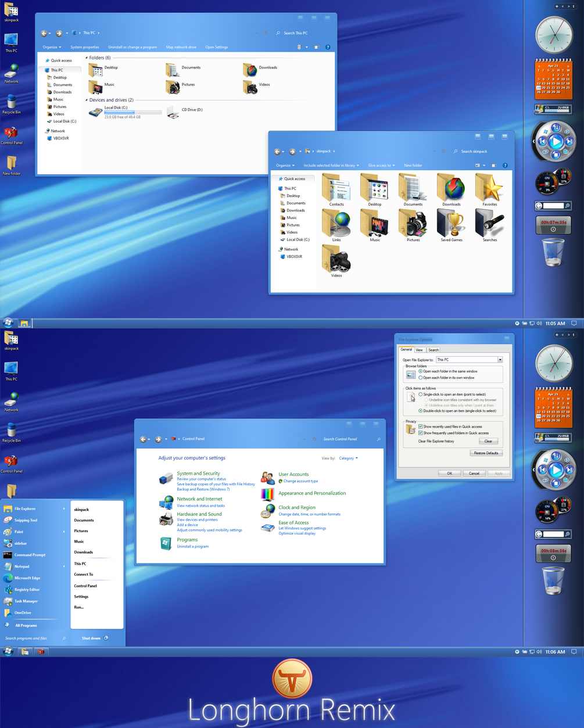Select CD Drive (D:) in This PC window

pos(185,112)
